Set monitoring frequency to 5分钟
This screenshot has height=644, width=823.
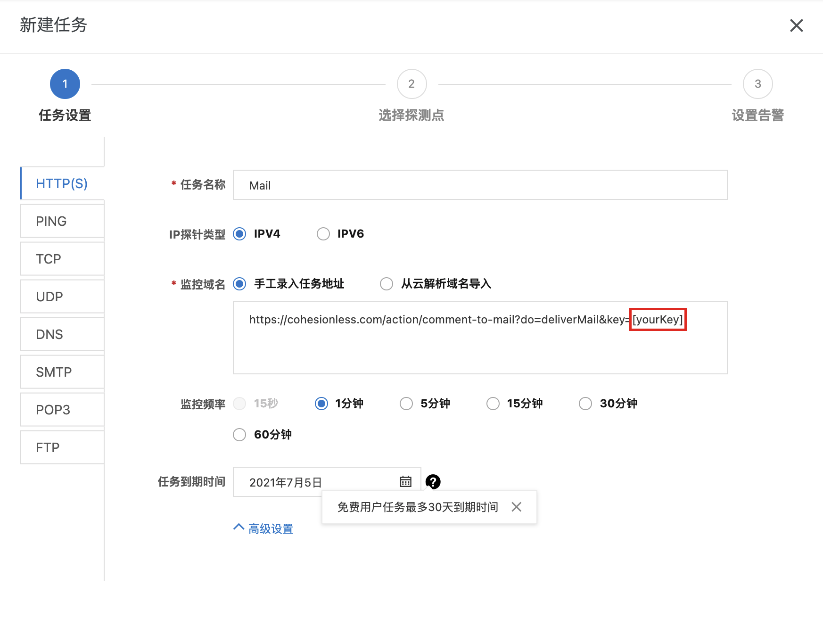pos(406,404)
